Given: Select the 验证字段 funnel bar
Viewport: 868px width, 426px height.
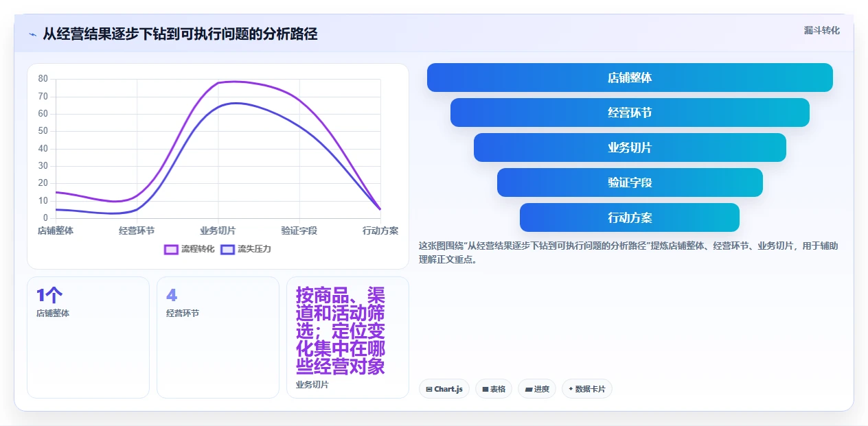Looking at the screenshot, I should pos(630,182).
